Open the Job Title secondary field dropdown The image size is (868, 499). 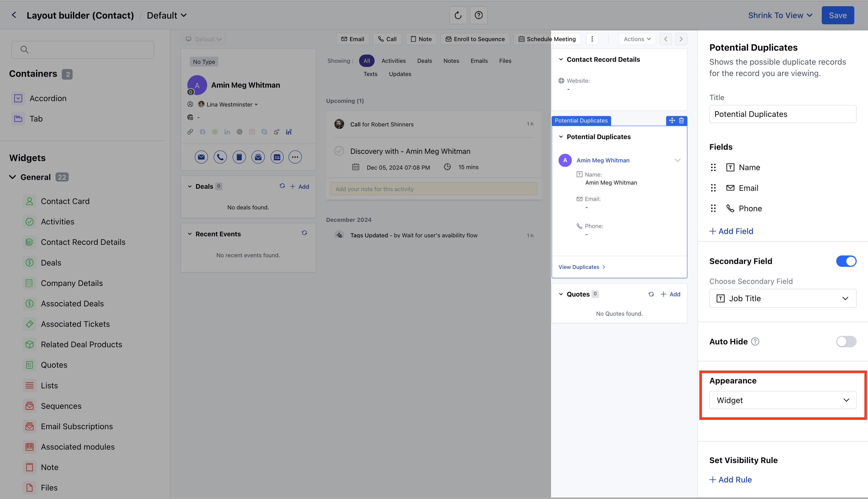point(782,299)
